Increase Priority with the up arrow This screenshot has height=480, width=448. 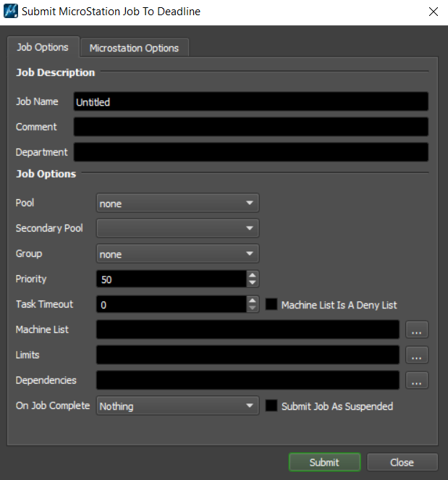[253, 275]
